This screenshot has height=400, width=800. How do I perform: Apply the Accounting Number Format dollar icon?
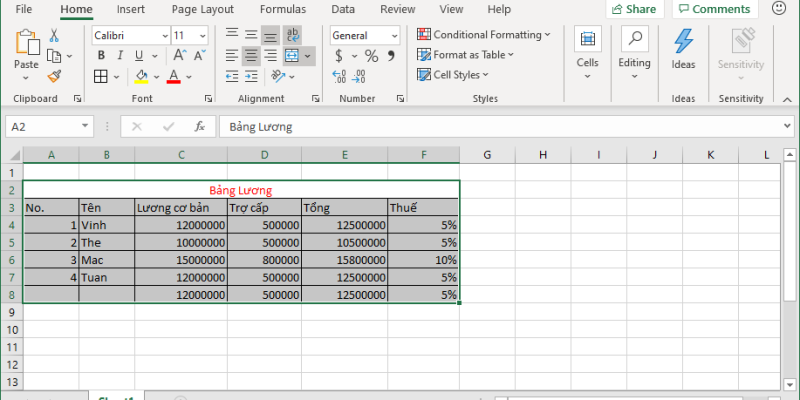[x=341, y=55]
